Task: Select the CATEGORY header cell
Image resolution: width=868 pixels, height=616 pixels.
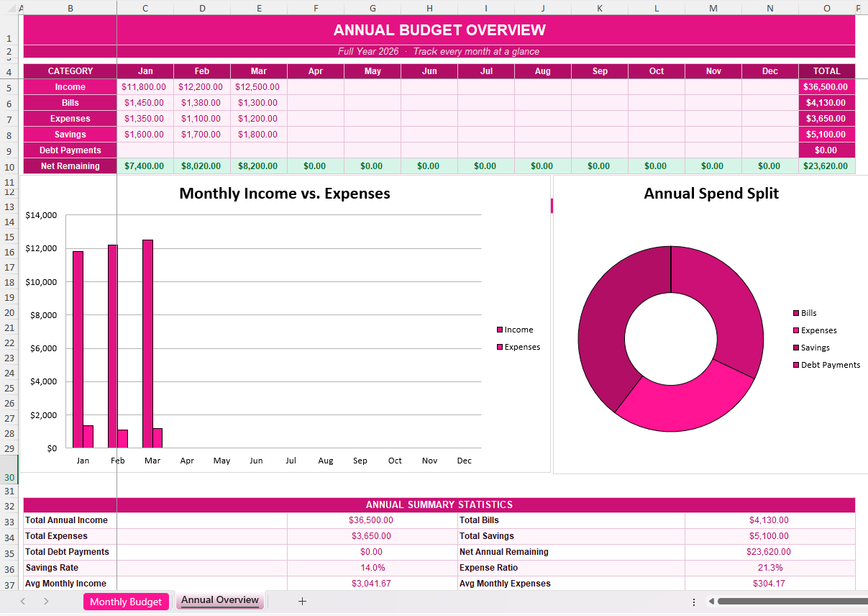Action: pyautogui.click(x=70, y=71)
